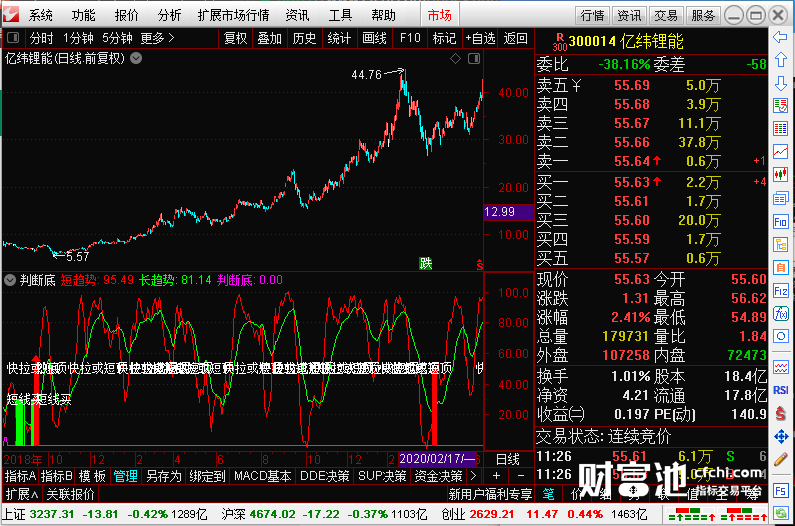This screenshot has width=795, height=526.
Task: Open the f(x) formula icon in sidebar
Action: (x=780, y=313)
